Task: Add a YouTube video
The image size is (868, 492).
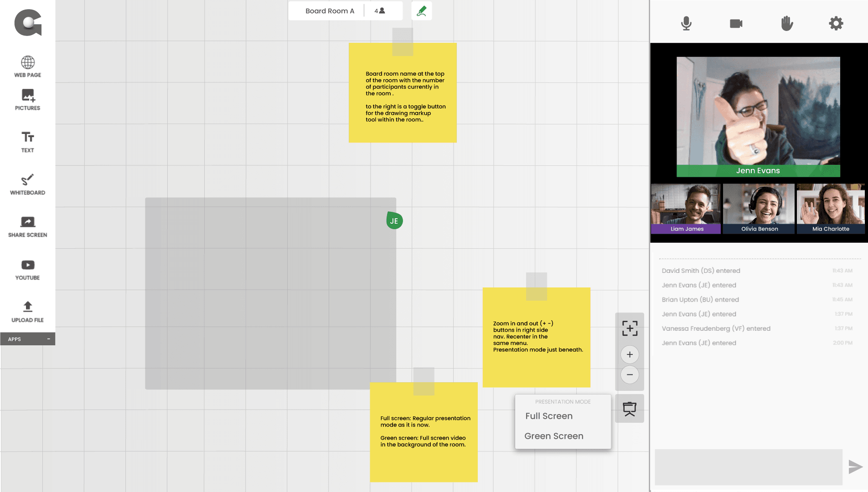Action: 27,270
